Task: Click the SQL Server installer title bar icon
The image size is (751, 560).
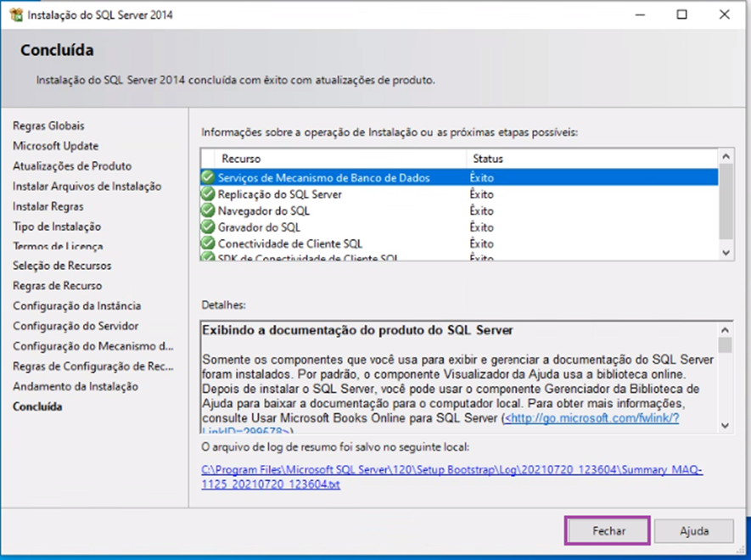Action: coord(16,15)
